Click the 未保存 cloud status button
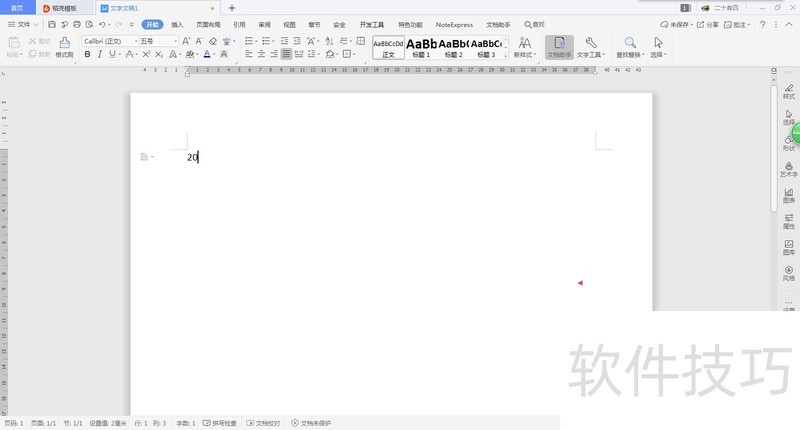800x430 pixels. [677, 24]
